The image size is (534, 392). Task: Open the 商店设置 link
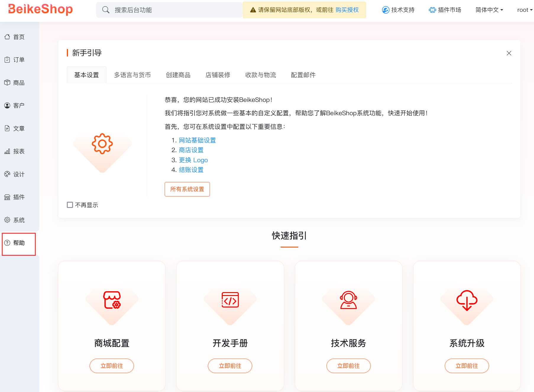[x=191, y=150]
